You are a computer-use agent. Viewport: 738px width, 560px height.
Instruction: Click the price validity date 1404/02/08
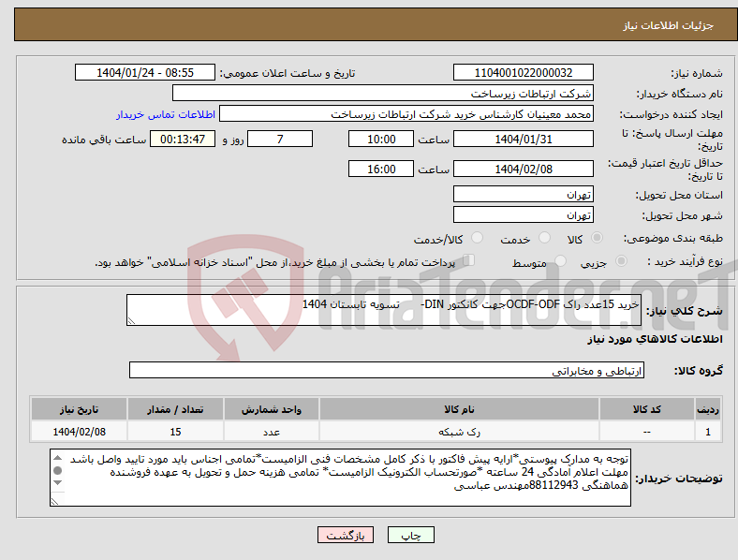(523, 169)
